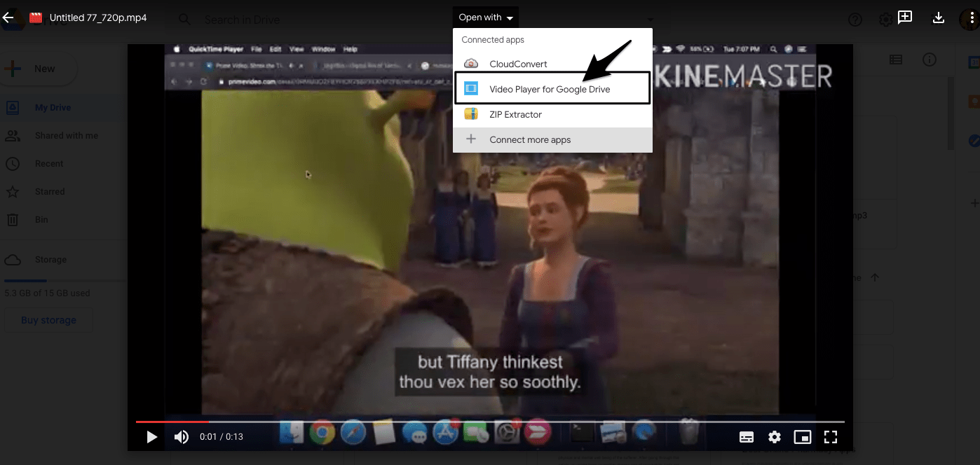This screenshot has height=465, width=980.
Task: Open the video quality settings gear
Action: click(774, 436)
